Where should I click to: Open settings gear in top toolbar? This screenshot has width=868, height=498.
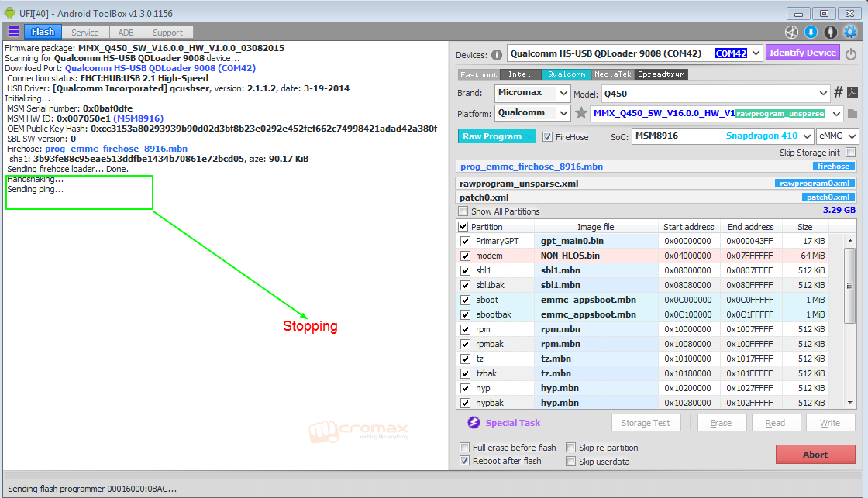(x=849, y=32)
